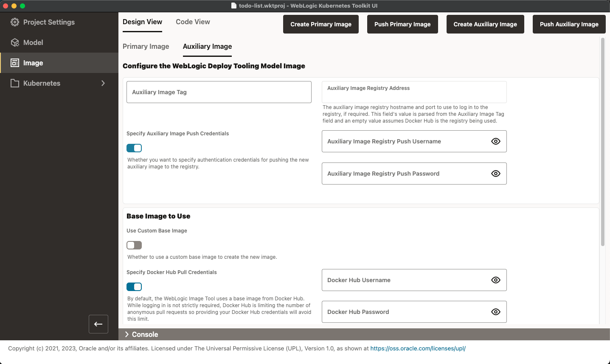Click 'Configure the WebLogic Deploy Tooling Model Image' heading
Screen dimensions: 610x364
tap(214, 66)
